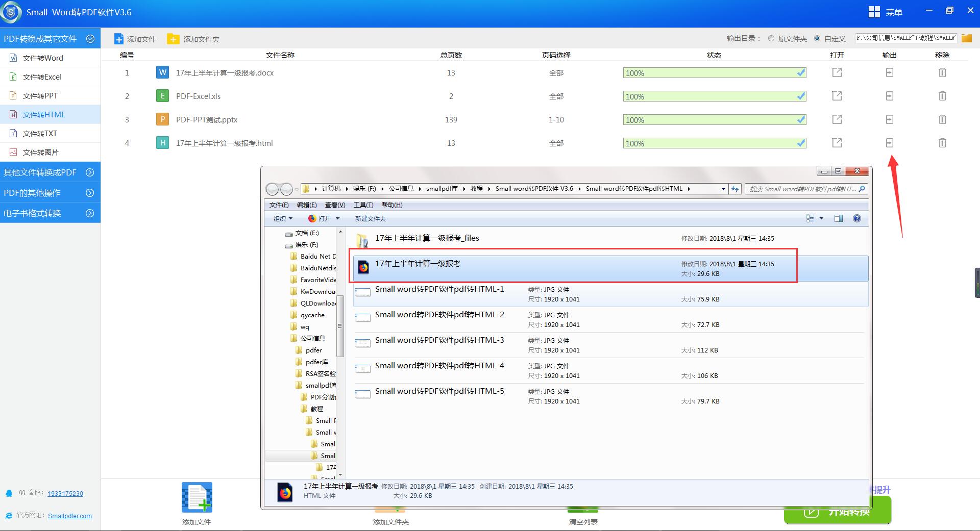The width and height of the screenshot is (980, 531).
Task: Open output folder for PDF-Excel.xls
Action: tap(890, 96)
